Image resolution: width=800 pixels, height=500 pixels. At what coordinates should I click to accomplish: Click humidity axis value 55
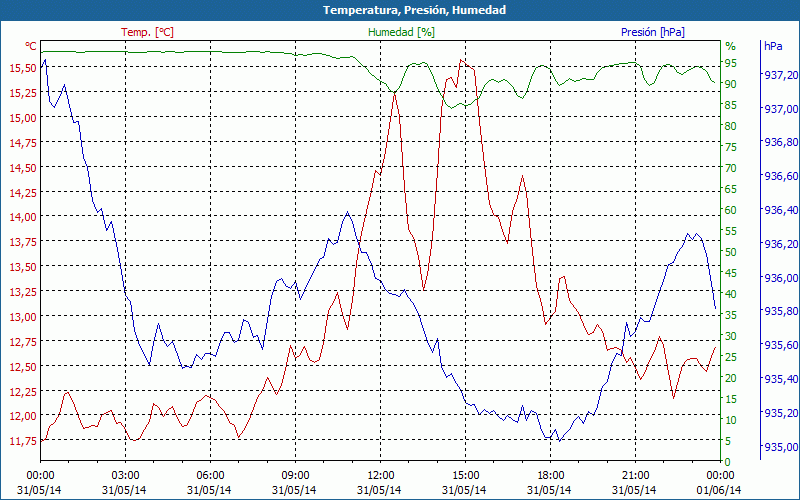[x=731, y=231]
